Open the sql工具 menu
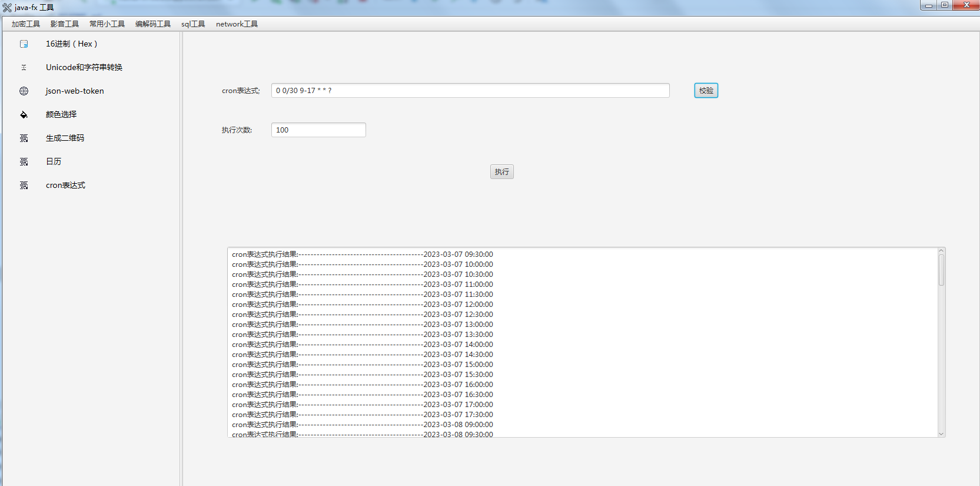The height and width of the screenshot is (486, 980). 193,24
